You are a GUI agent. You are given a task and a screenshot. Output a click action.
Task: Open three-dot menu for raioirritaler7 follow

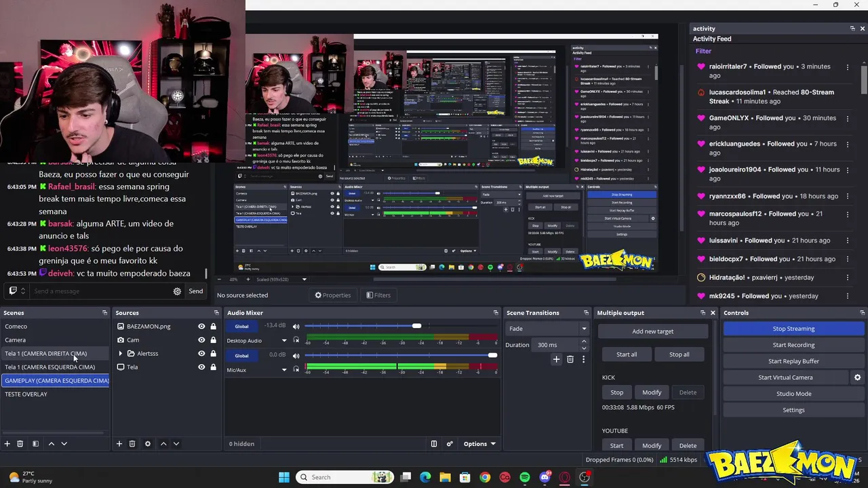(847, 66)
